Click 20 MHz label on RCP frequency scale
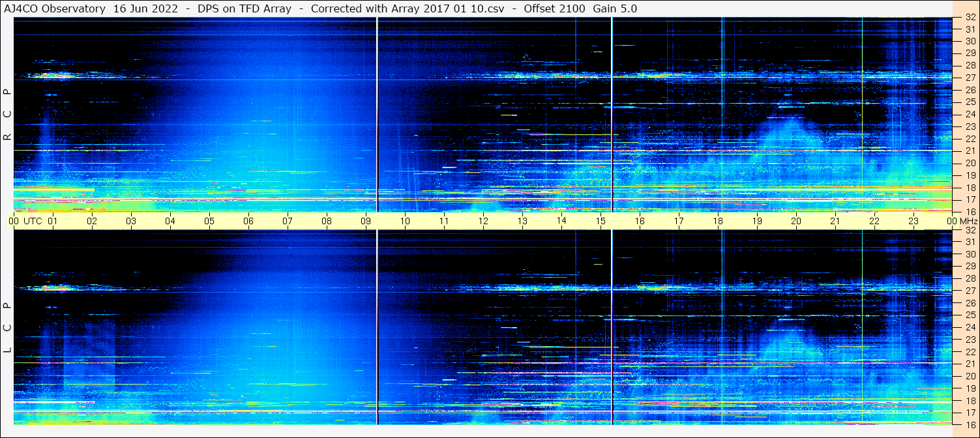980x438 pixels. click(970, 163)
